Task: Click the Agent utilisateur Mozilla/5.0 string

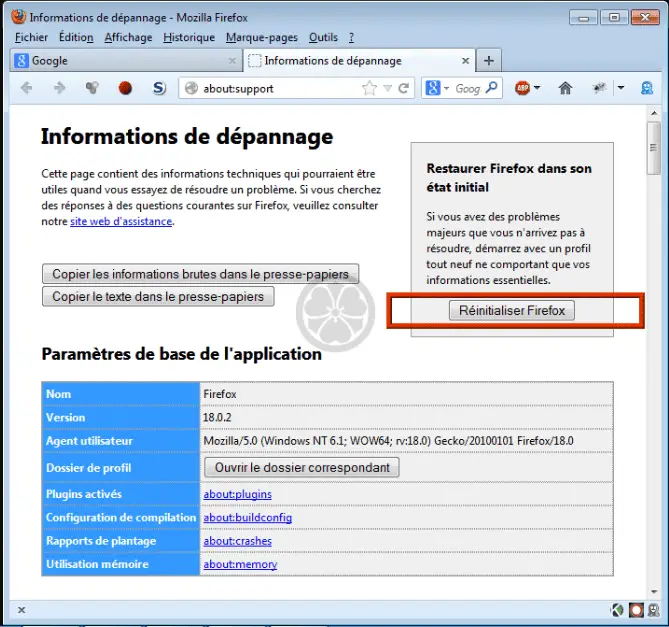Action: coord(388,441)
